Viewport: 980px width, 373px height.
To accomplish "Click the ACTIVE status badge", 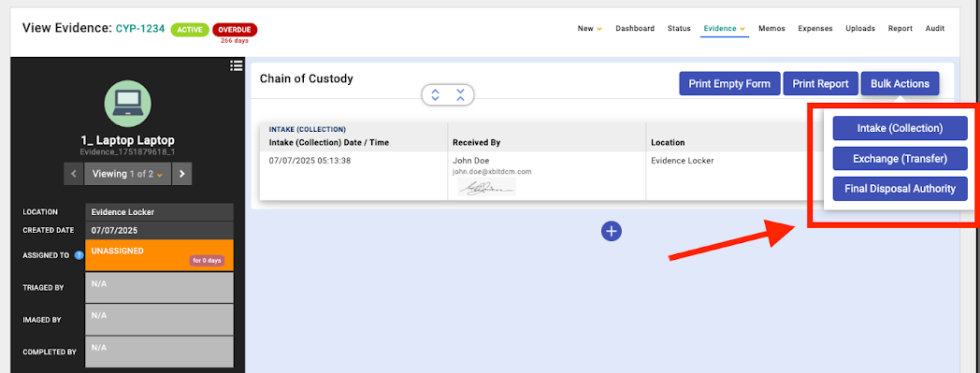I will pos(190,29).
